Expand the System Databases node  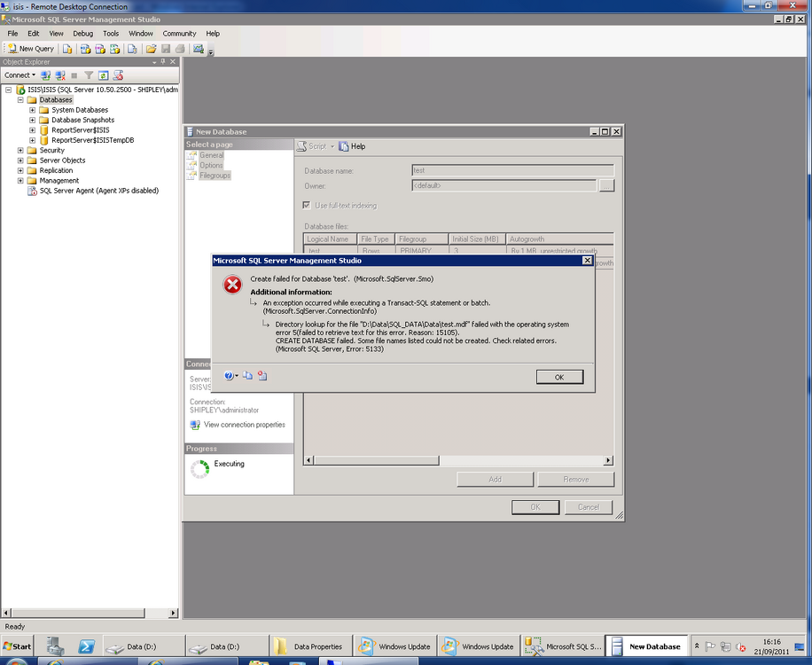(32, 110)
